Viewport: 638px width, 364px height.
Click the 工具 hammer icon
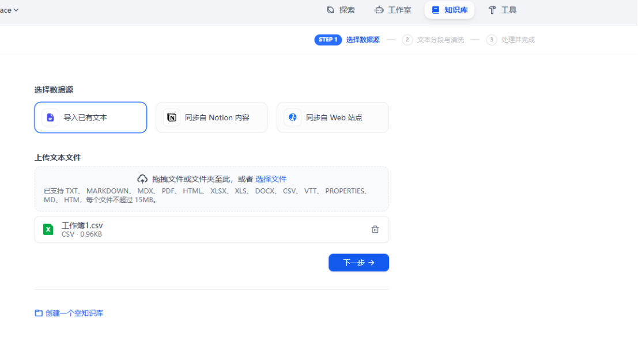492,10
